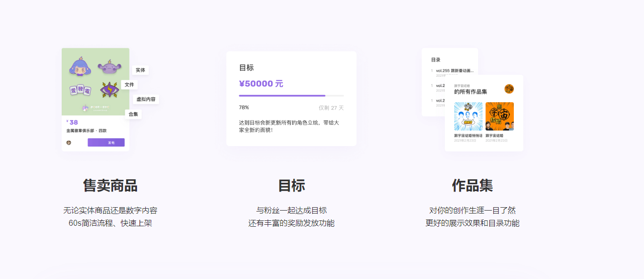Screen dimensions: 644x279
Task: Click the 售卖商品 heading
Action: tap(110, 186)
